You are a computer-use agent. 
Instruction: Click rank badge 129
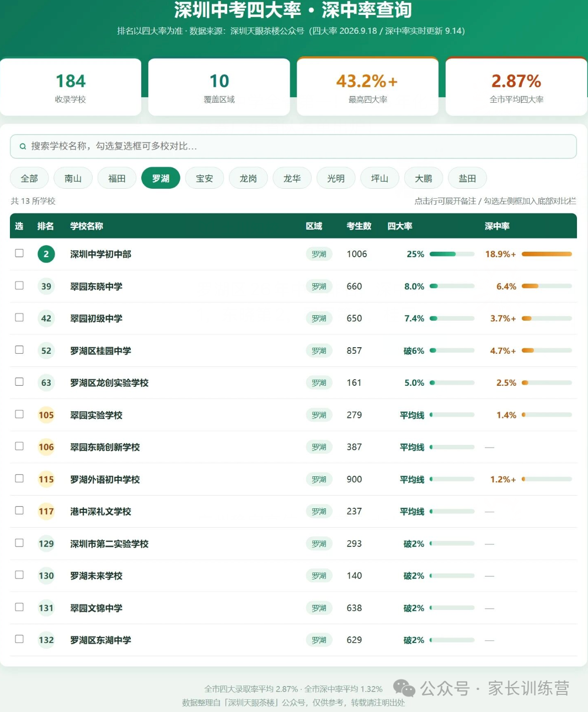46,544
